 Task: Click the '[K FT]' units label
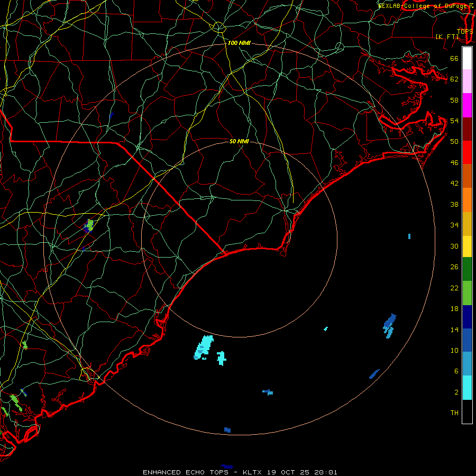click(447, 36)
